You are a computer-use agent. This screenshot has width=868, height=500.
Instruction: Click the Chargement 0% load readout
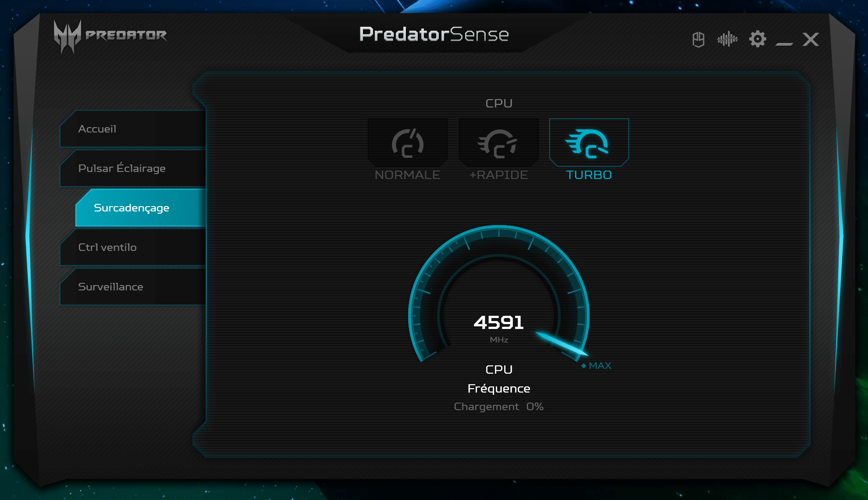click(x=499, y=407)
